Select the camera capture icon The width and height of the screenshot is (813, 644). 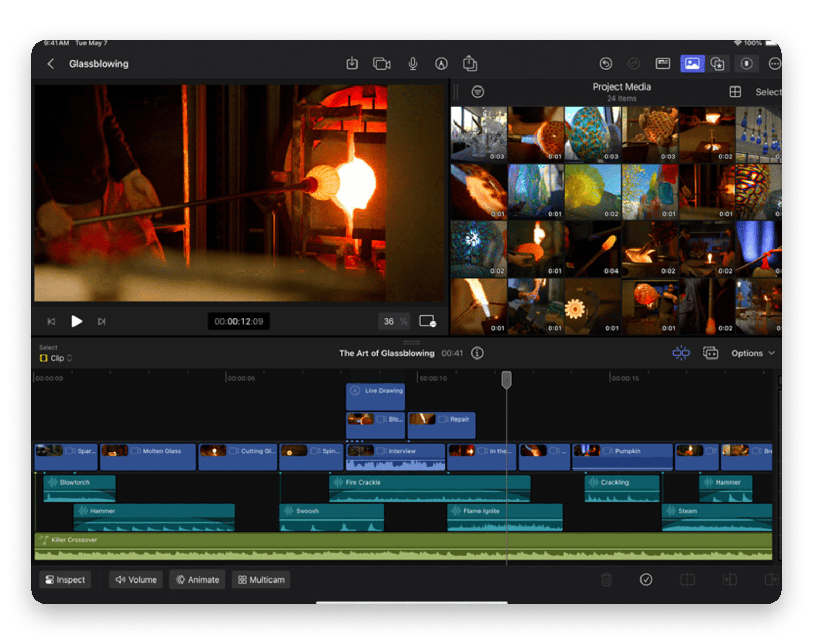[382, 64]
